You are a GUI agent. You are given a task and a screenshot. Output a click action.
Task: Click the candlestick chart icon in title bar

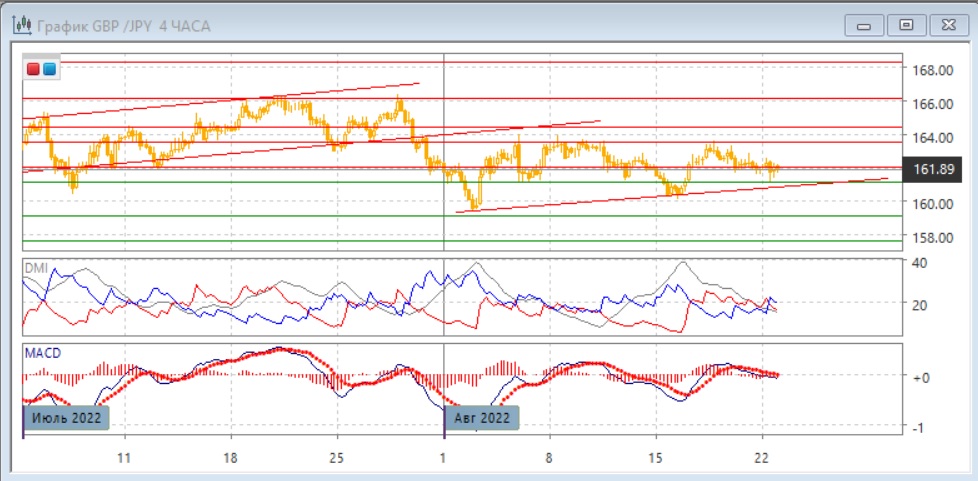(x=20, y=25)
